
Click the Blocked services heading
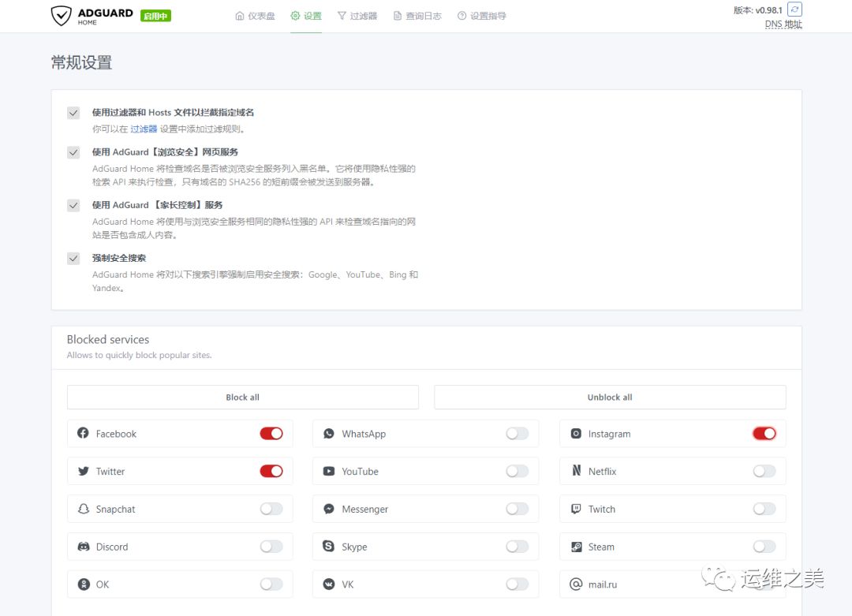tap(108, 339)
